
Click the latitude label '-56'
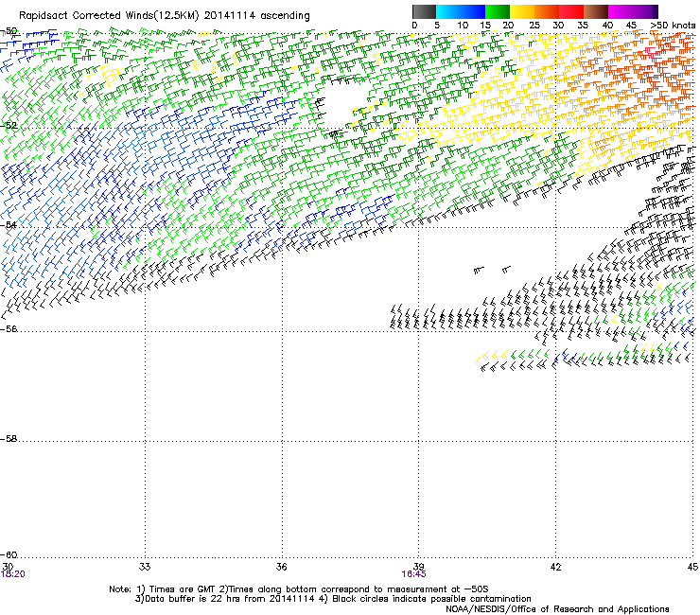(x=9, y=328)
